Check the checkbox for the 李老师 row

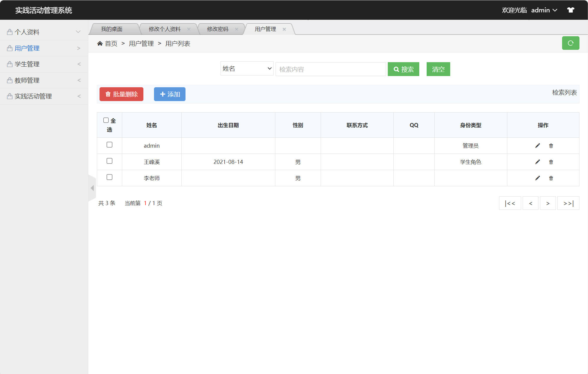point(110,177)
